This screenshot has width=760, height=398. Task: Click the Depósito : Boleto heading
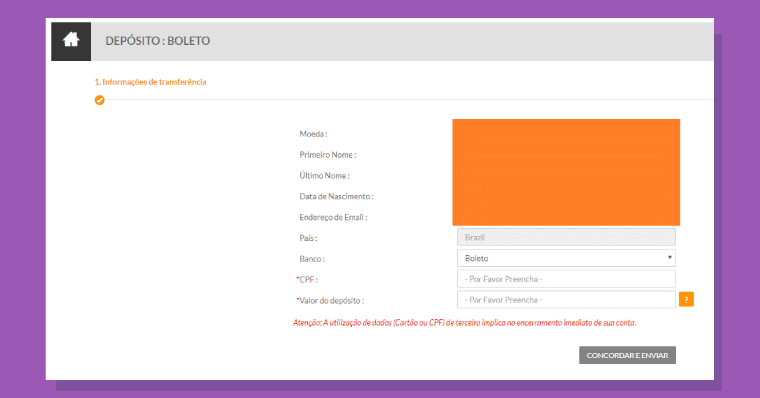pyautogui.click(x=158, y=41)
